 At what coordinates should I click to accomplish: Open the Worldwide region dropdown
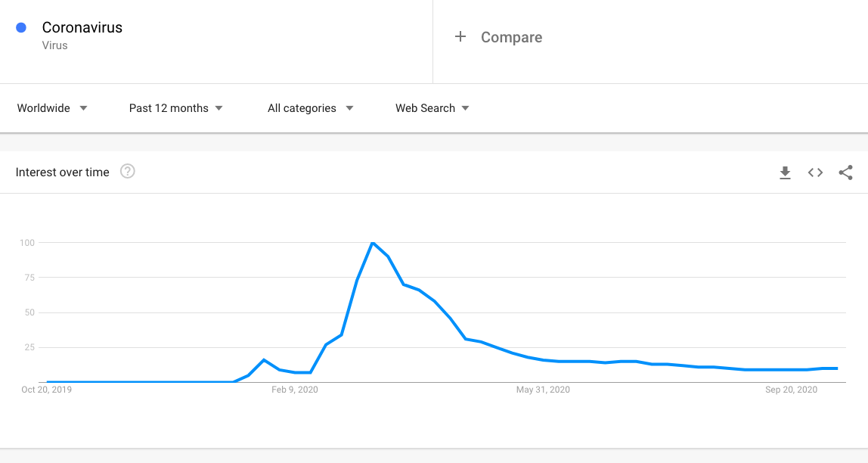(52, 108)
